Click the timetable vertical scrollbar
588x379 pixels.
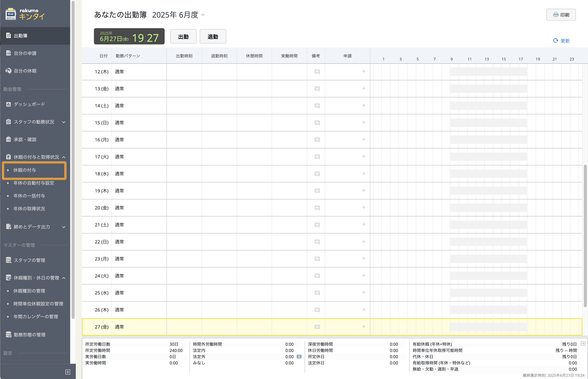pyautogui.click(x=585, y=236)
